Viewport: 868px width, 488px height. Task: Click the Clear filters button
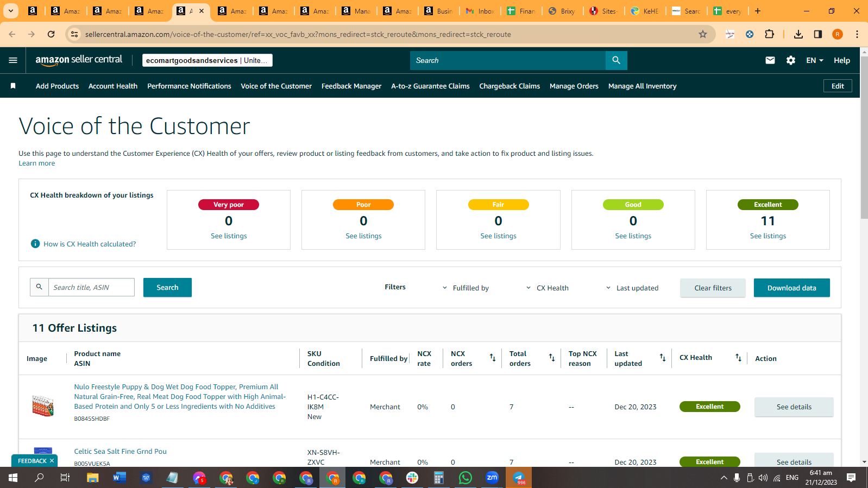point(713,288)
